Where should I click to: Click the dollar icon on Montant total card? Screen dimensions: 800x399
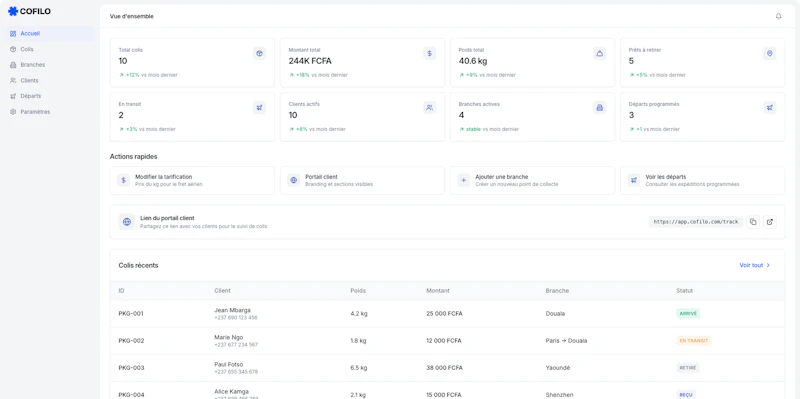point(430,53)
